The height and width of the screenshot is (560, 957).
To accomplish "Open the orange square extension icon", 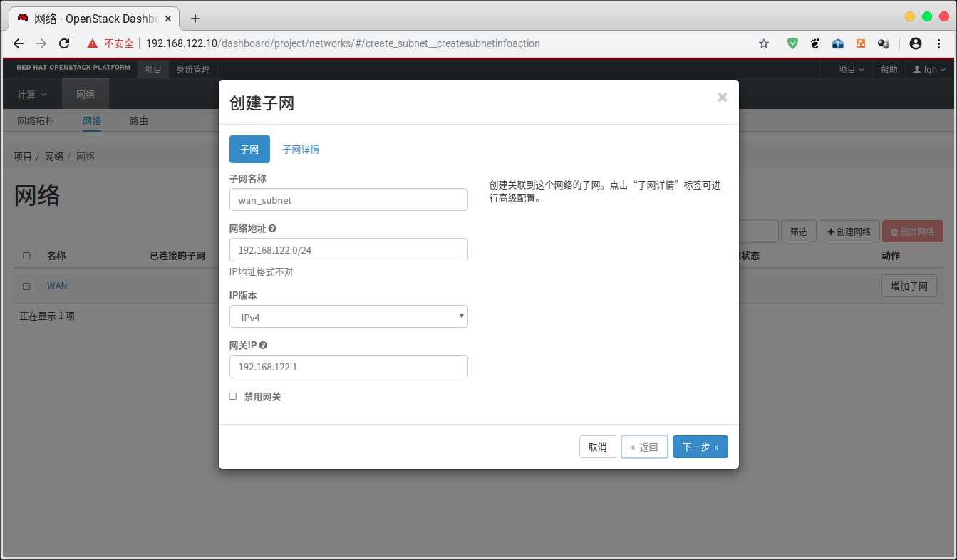I will [x=861, y=43].
